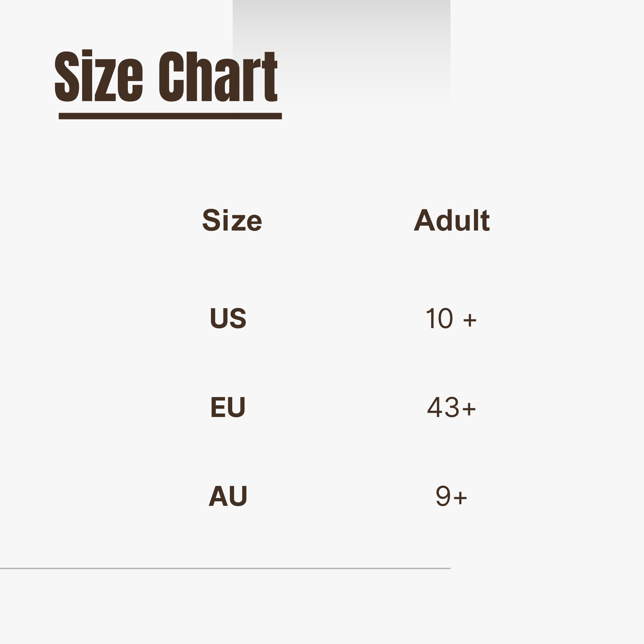Image resolution: width=644 pixels, height=644 pixels.
Task: Click the plus sign after 10
Action: point(470,320)
